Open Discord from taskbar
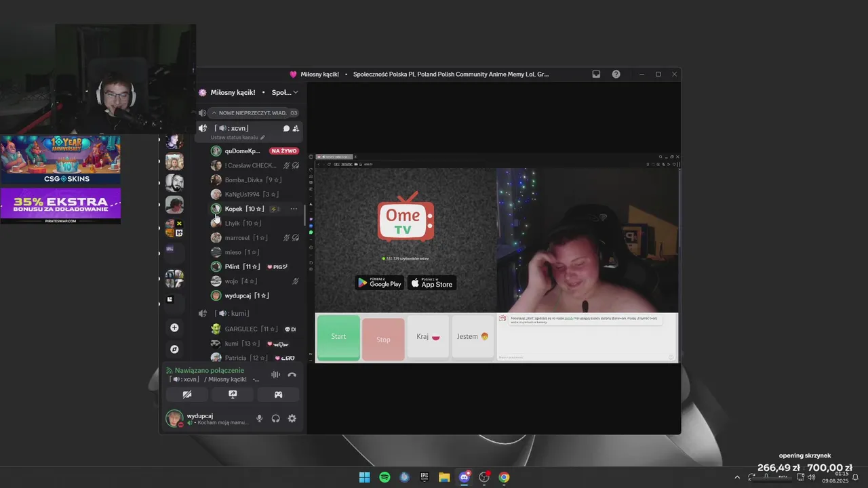The height and width of the screenshot is (488, 868). coord(465,477)
